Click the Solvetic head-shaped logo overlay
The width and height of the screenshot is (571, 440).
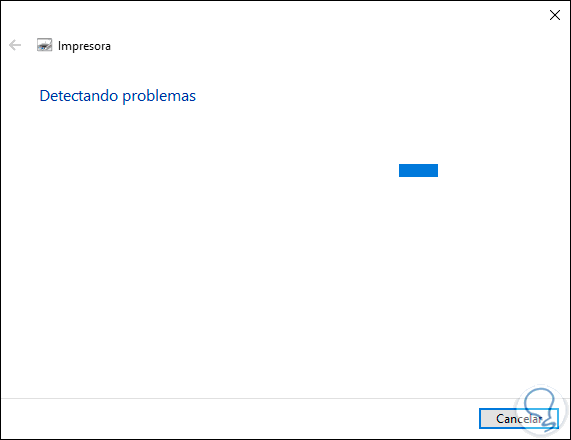(542, 410)
